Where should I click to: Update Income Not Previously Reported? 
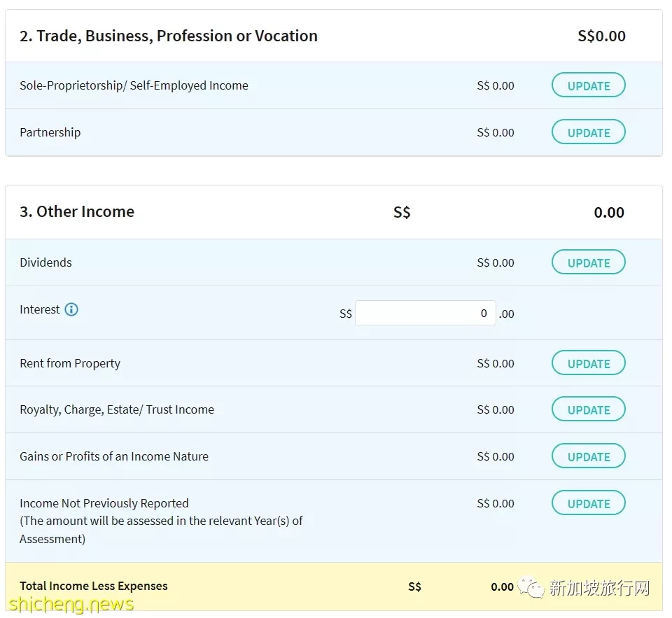click(x=588, y=503)
